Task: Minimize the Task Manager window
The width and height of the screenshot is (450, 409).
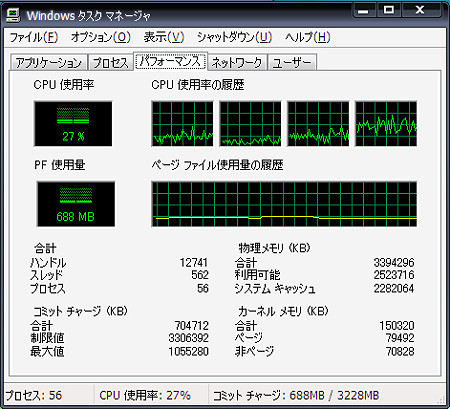Action: click(364, 10)
